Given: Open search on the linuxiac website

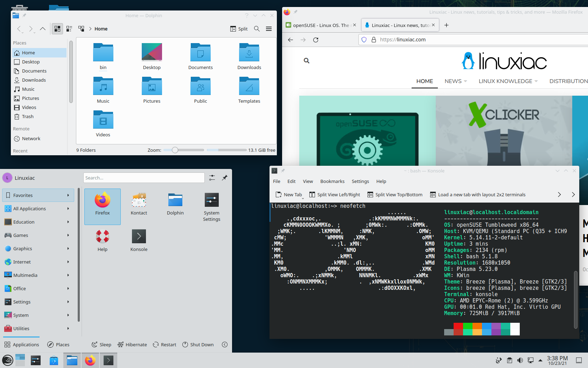Looking at the screenshot, I should (x=307, y=61).
